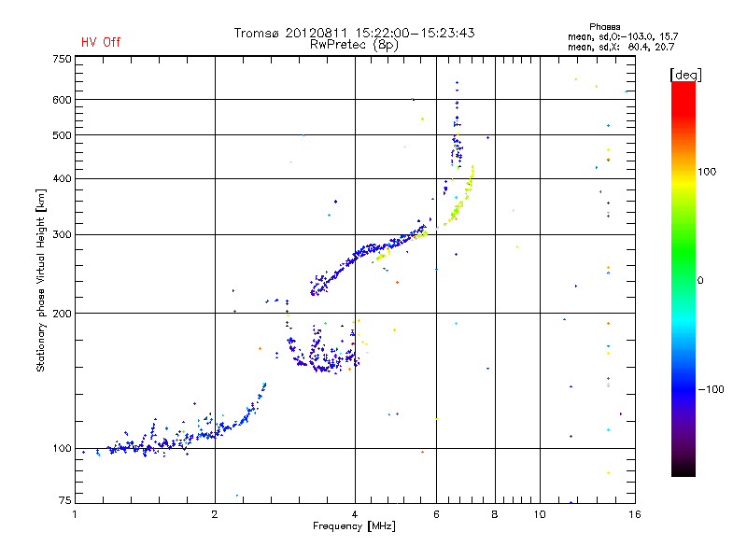Click the "Stationary phase Virtual Height [km]" axis label
Viewport: 747px width, 560px height.
click(40, 280)
